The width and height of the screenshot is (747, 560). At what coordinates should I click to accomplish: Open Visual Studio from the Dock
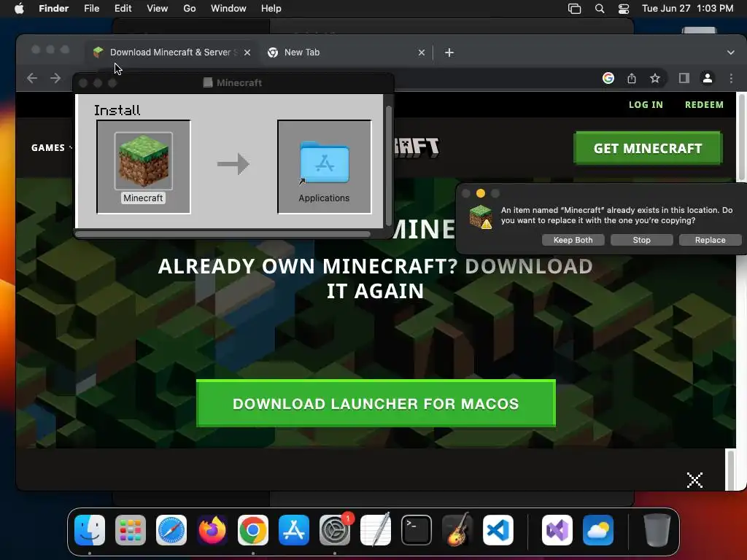[557, 530]
